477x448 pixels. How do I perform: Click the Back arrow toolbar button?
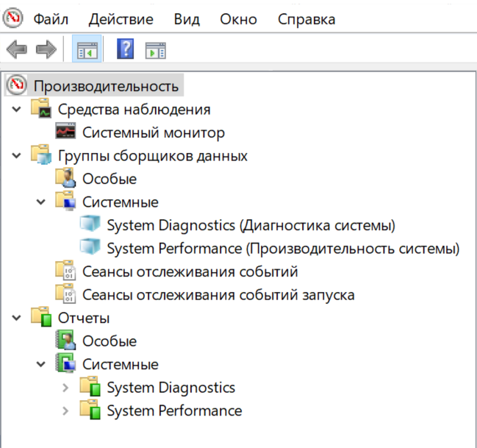pyautogui.click(x=16, y=50)
